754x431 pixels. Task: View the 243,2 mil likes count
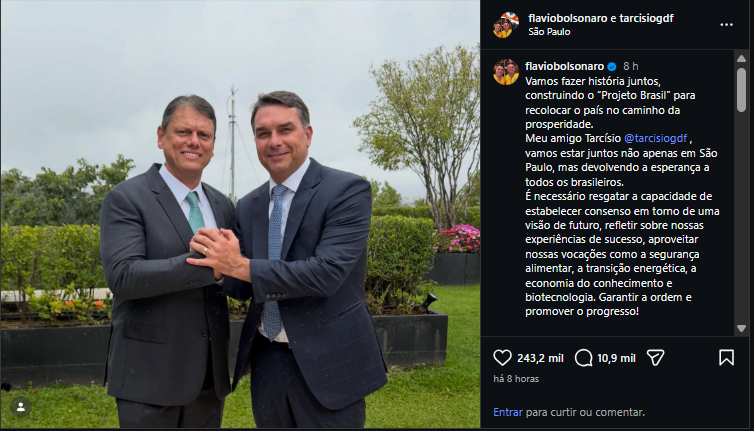tap(540, 358)
